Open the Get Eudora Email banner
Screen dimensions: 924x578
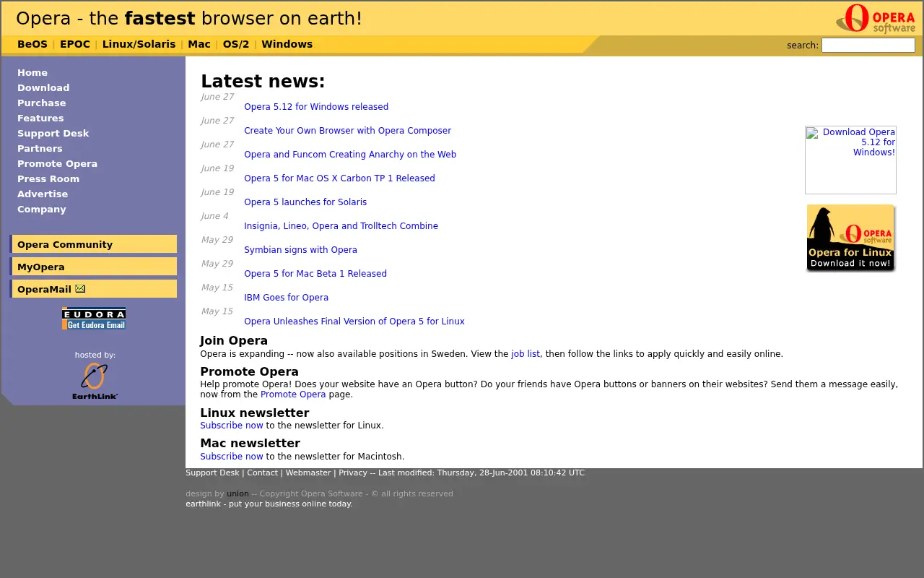(94, 319)
